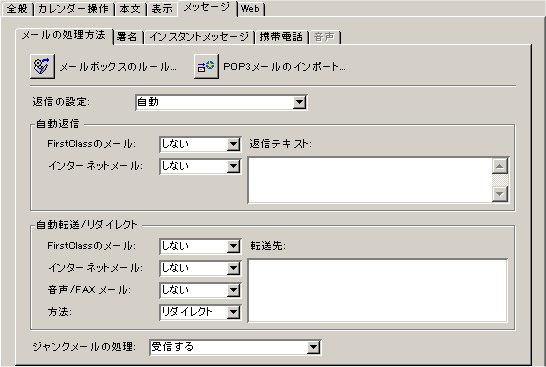Switch to the Web tab
546x367 pixels.
point(250,9)
